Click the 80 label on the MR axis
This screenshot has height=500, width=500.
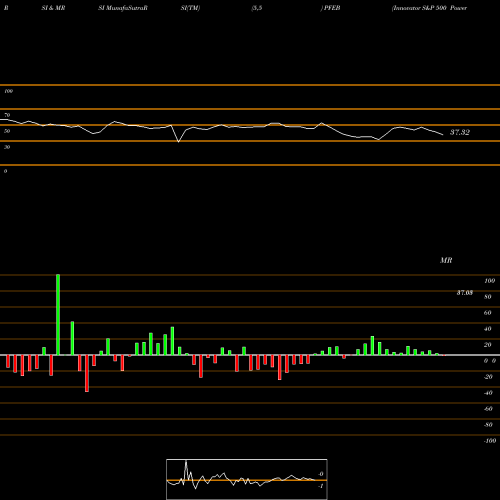[x=488, y=297]
